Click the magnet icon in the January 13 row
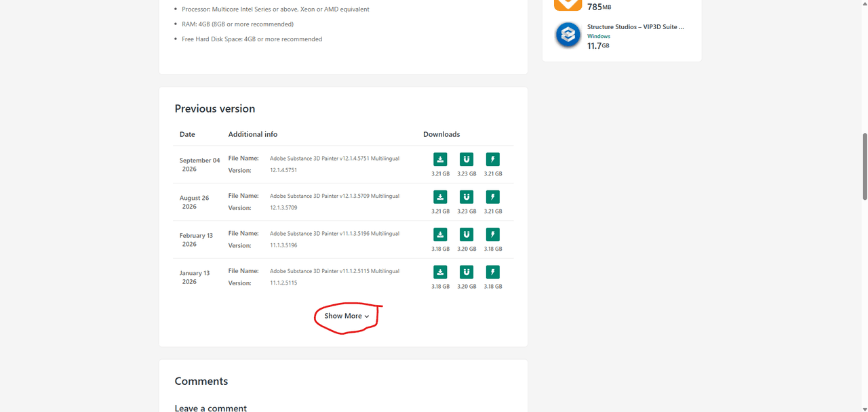Image resolution: width=868 pixels, height=412 pixels. 467,272
